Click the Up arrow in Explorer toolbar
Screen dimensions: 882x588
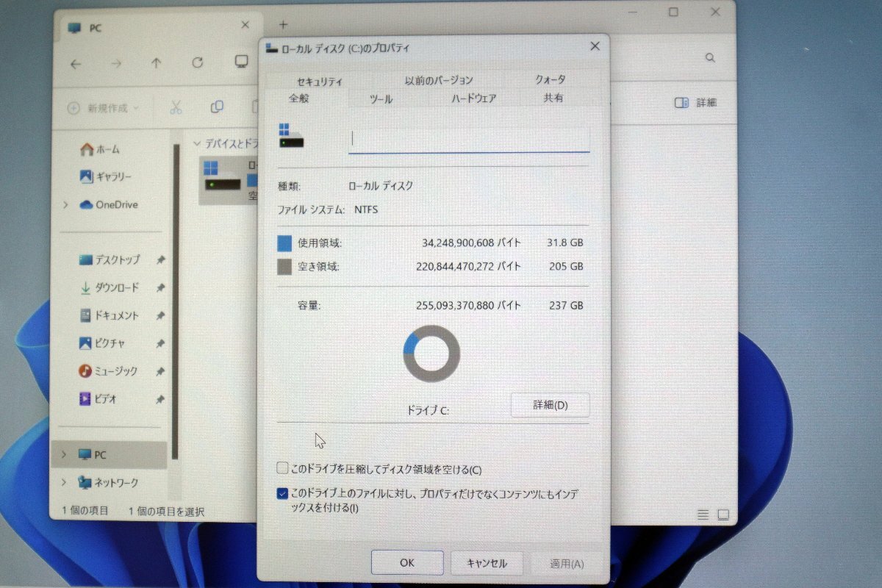click(x=156, y=63)
